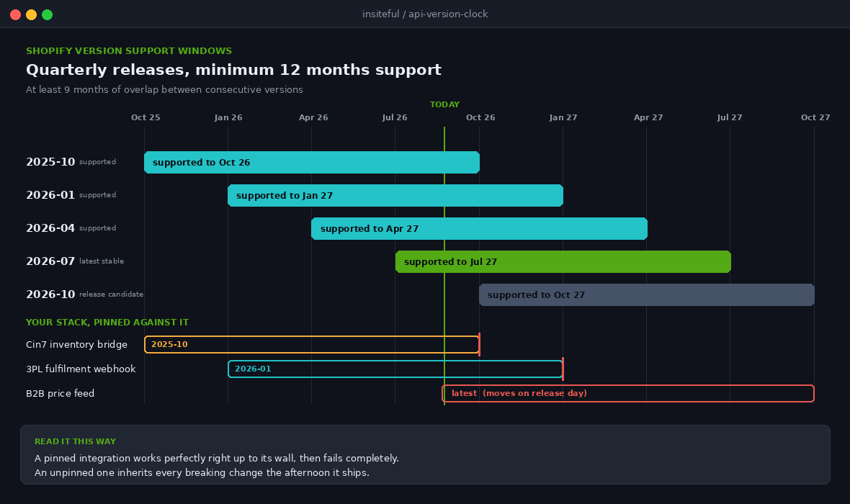Click the 'Quarterly releases, minimum 12 months support' title
Screen dimensions: 850x504
click(x=233, y=70)
